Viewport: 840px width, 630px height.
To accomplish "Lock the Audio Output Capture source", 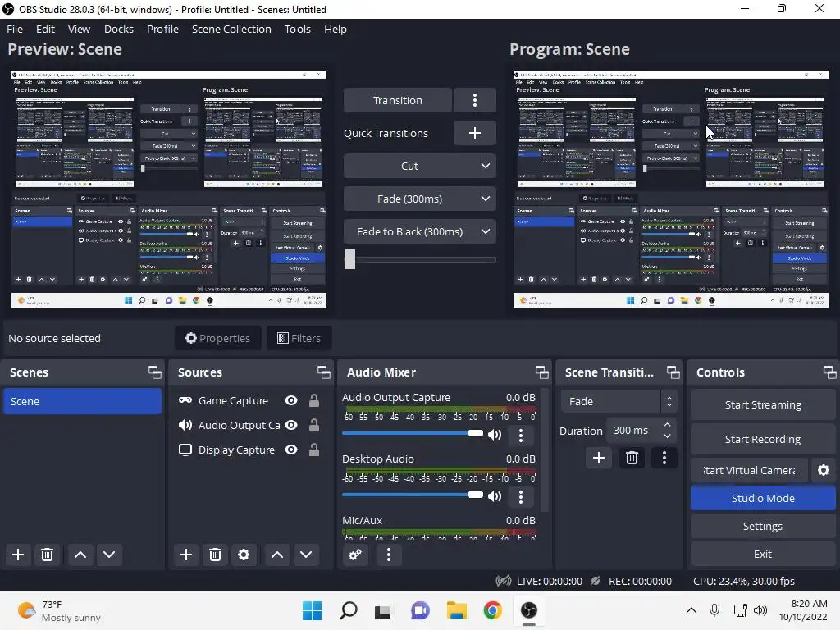I will (314, 425).
